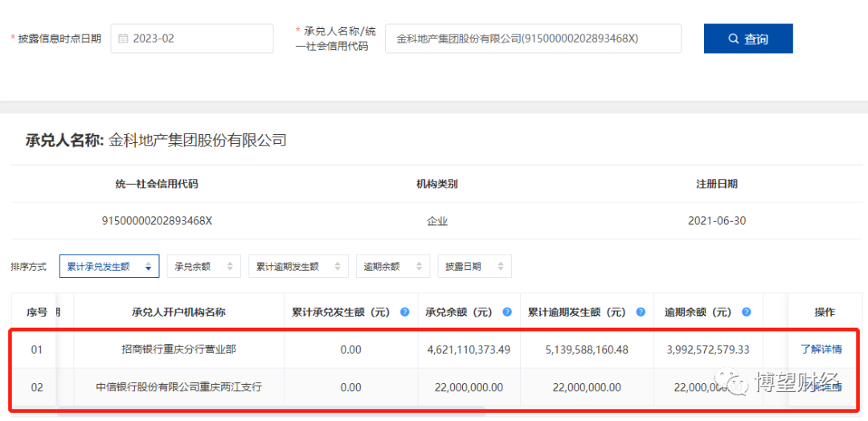Click the 注册日期 column header

click(717, 184)
